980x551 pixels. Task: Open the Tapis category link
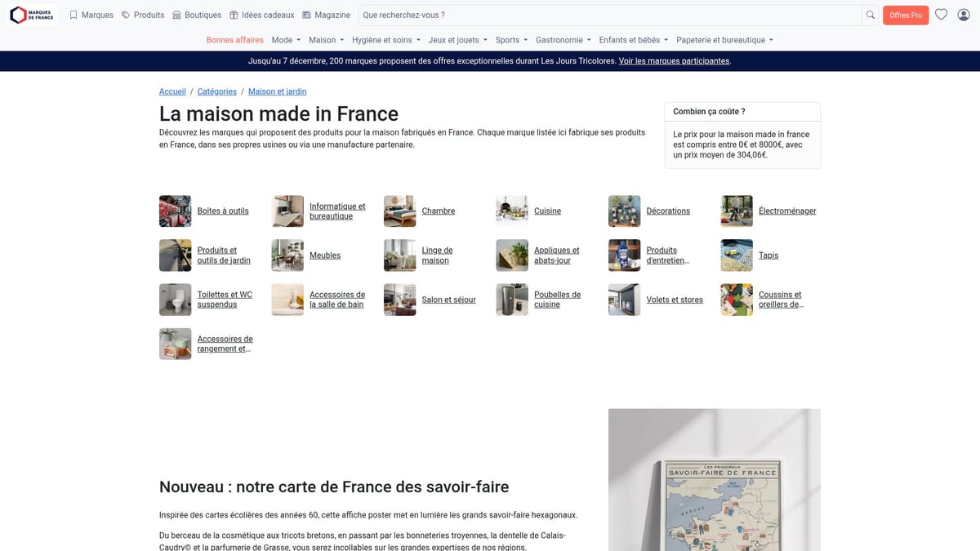[x=768, y=256]
